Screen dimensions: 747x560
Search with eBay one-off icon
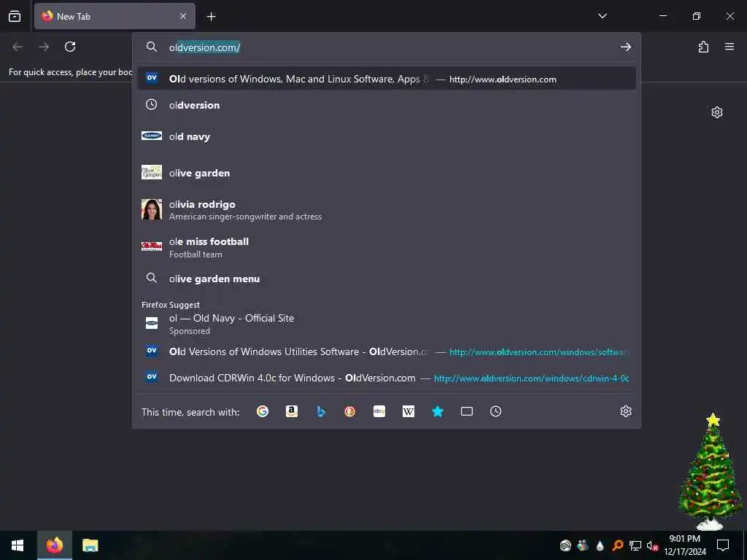point(379,411)
